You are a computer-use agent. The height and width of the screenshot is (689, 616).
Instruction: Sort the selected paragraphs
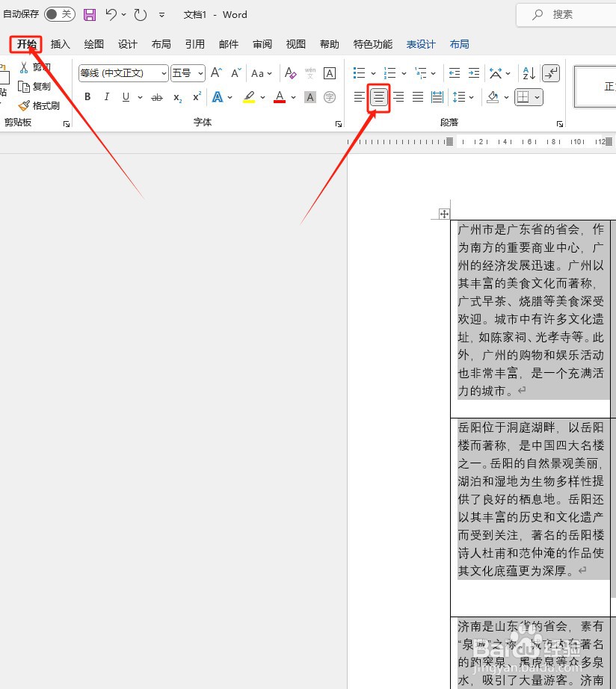[x=528, y=72]
